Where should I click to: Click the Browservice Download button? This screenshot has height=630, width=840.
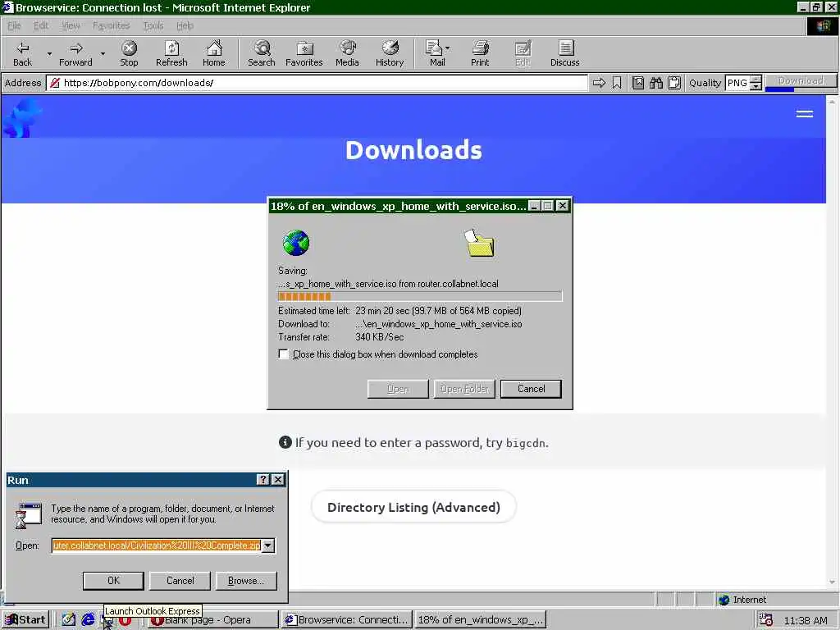pos(801,81)
